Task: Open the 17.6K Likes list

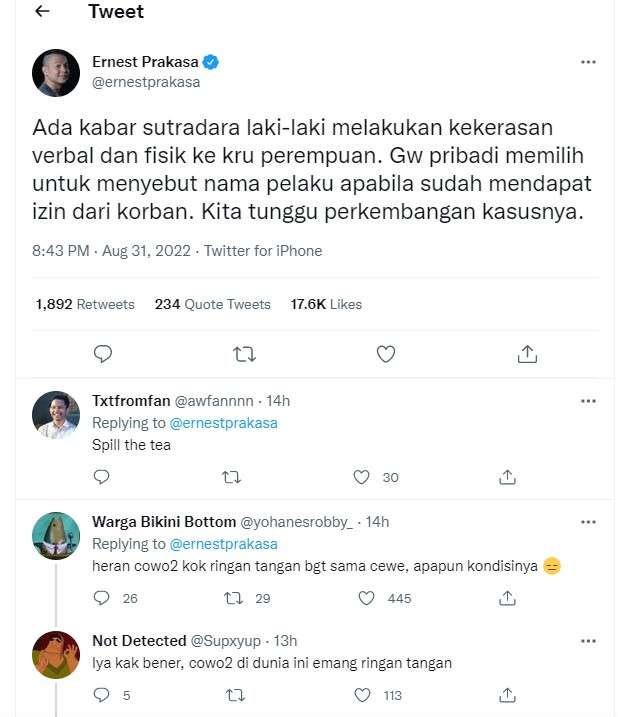Action: tap(326, 304)
